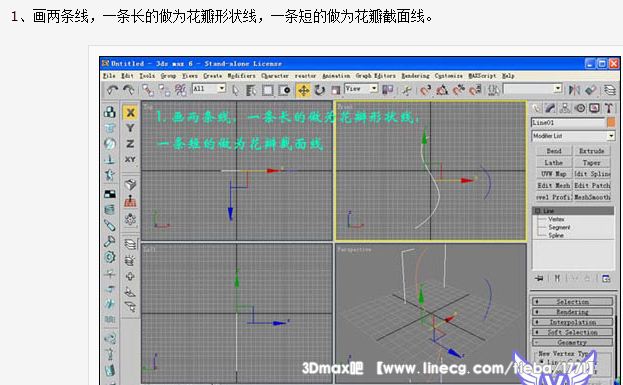This screenshot has width=623, height=385.
Task: Click the orange object color swatch
Action: pos(611,122)
